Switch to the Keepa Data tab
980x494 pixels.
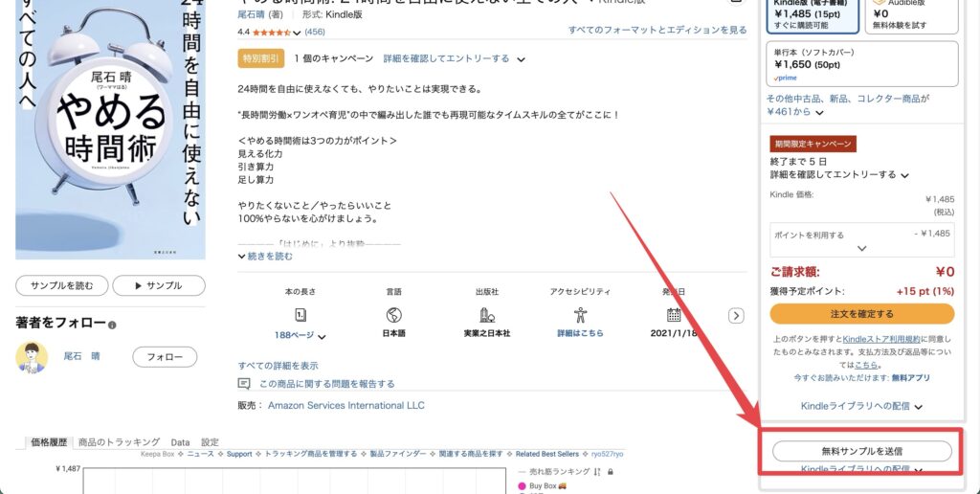[180, 442]
